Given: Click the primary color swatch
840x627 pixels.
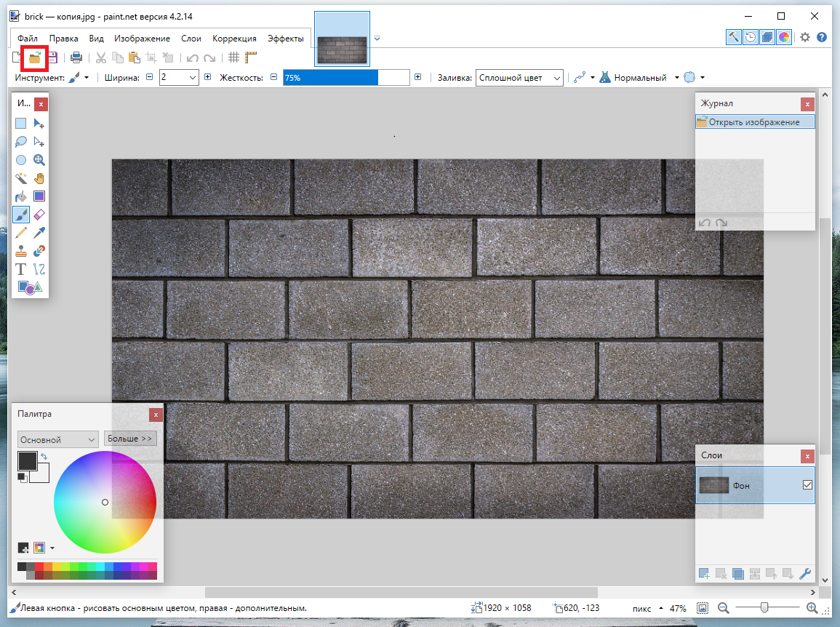Looking at the screenshot, I should pyautogui.click(x=28, y=461).
